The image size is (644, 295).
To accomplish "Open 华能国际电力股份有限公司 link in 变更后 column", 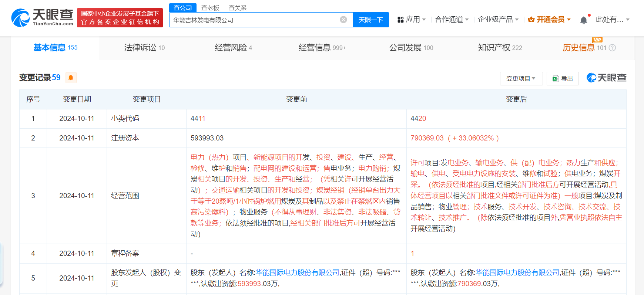I will coord(517,272).
